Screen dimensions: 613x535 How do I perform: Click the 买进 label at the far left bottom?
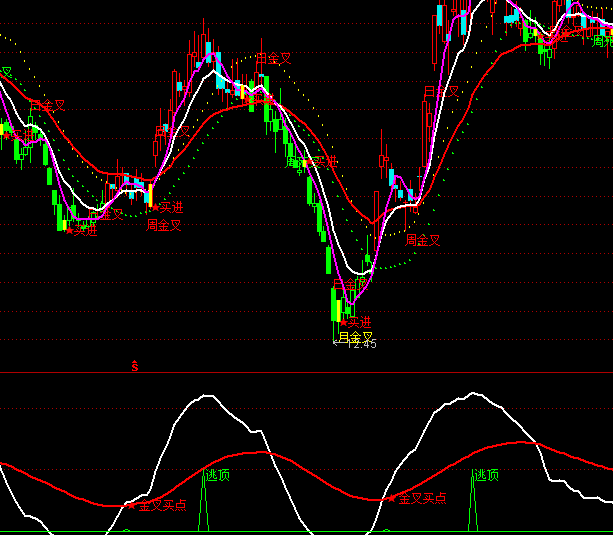click(x=82, y=231)
